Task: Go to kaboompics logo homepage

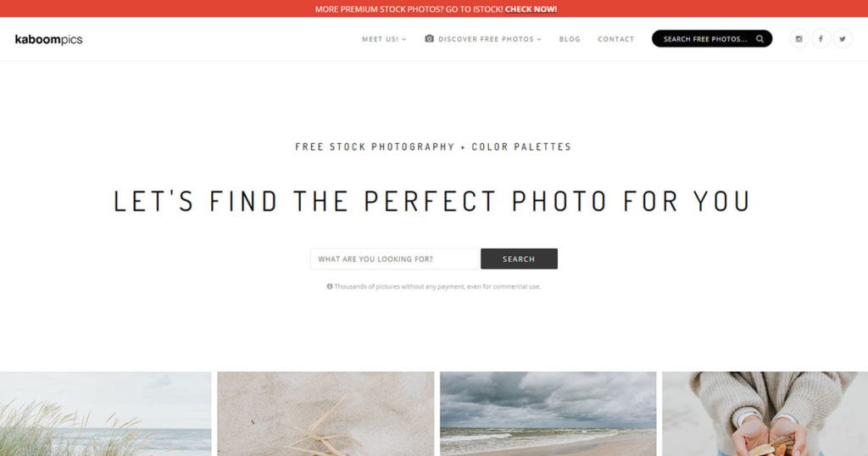Action: point(48,39)
